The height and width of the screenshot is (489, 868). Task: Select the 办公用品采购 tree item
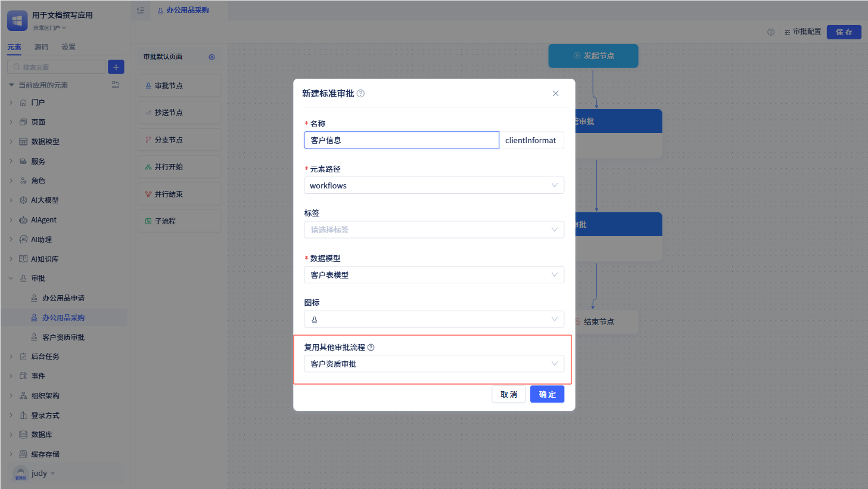point(64,318)
